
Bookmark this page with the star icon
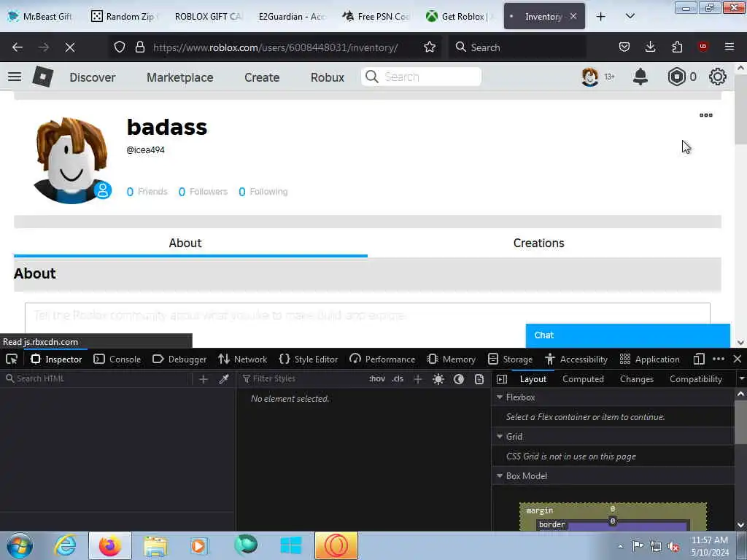point(430,47)
